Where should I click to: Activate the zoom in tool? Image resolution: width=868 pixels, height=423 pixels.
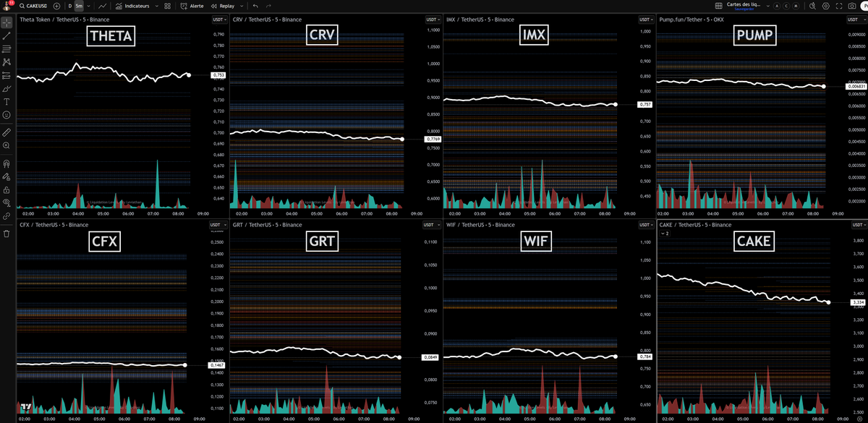coord(7,145)
